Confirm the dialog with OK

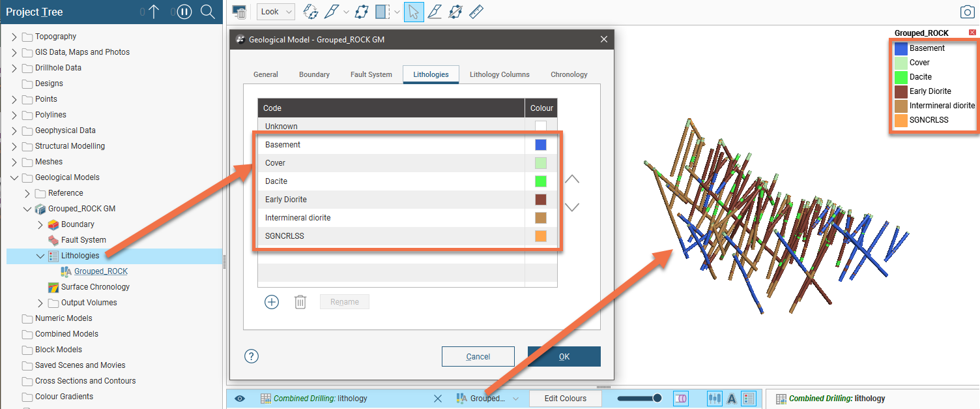(564, 356)
